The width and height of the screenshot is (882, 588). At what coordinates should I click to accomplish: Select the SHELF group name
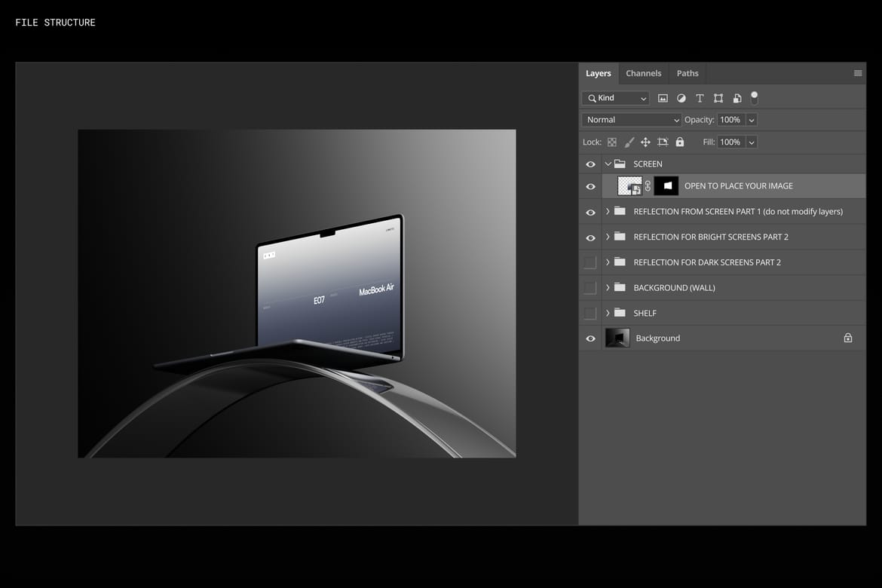645,313
